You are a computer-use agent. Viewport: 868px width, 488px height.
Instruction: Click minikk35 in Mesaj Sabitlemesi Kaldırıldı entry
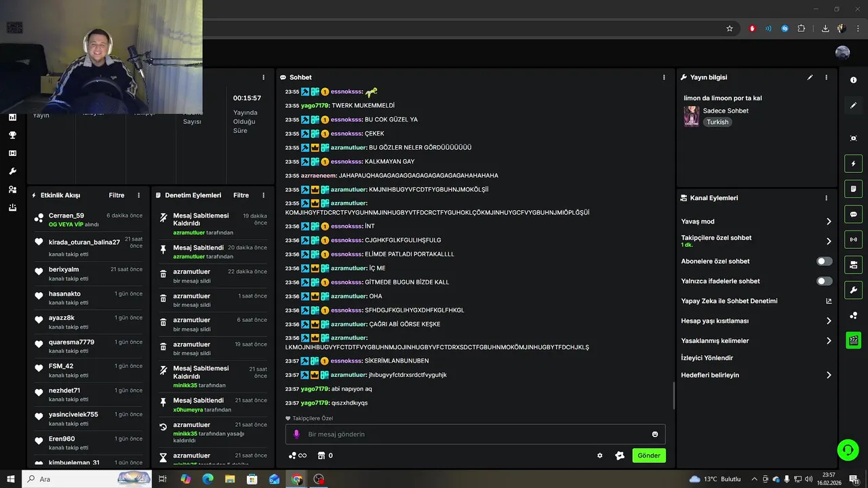pyautogui.click(x=185, y=385)
